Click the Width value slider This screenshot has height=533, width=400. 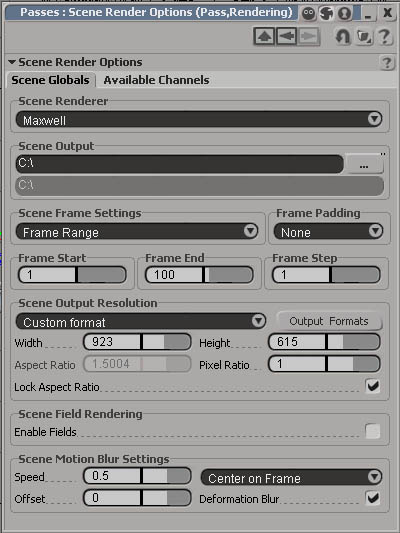point(137,342)
